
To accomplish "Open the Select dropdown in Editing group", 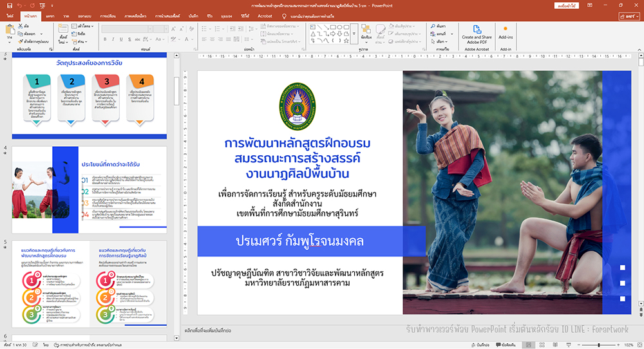I will (439, 41).
